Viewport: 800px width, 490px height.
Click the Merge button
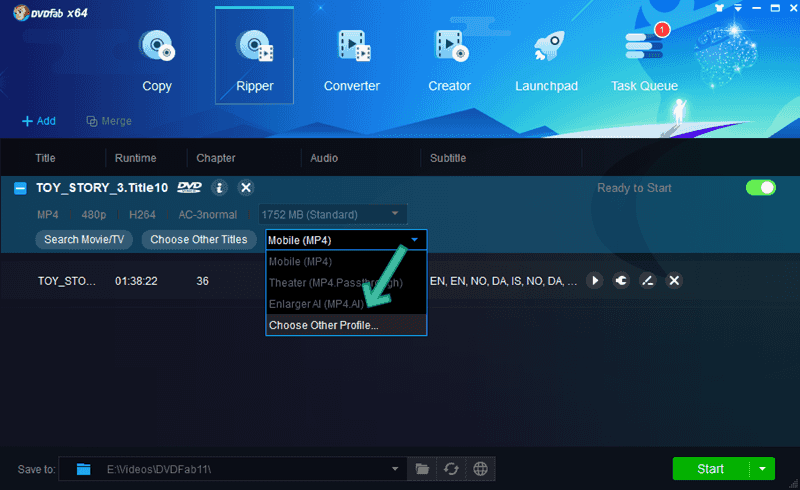coord(109,121)
